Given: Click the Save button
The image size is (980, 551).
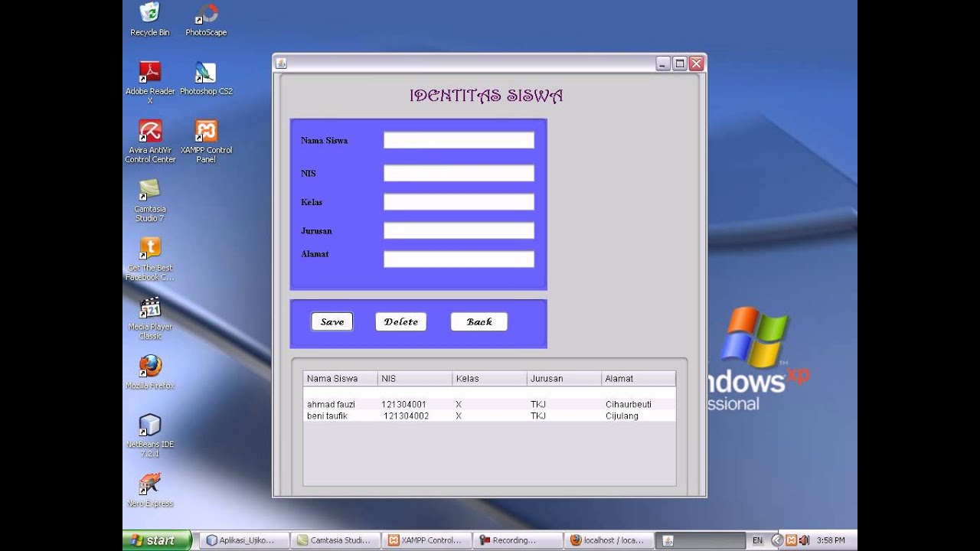Looking at the screenshot, I should [332, 321].
